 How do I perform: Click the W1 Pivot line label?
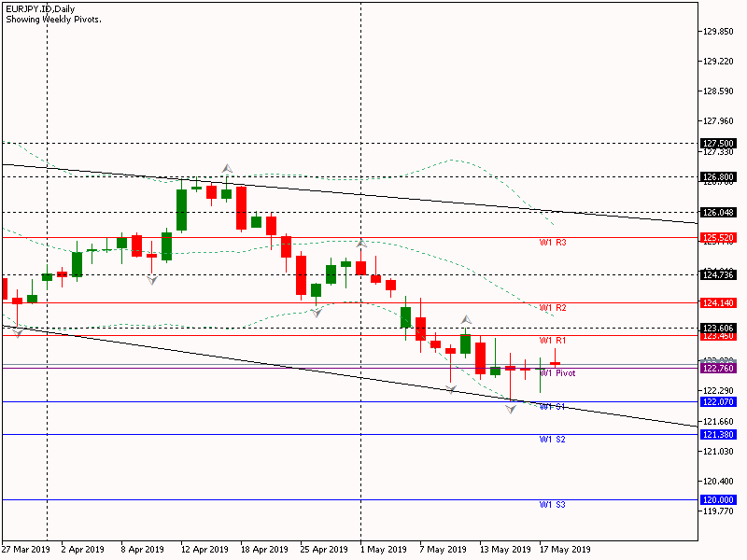coord(557,373)
